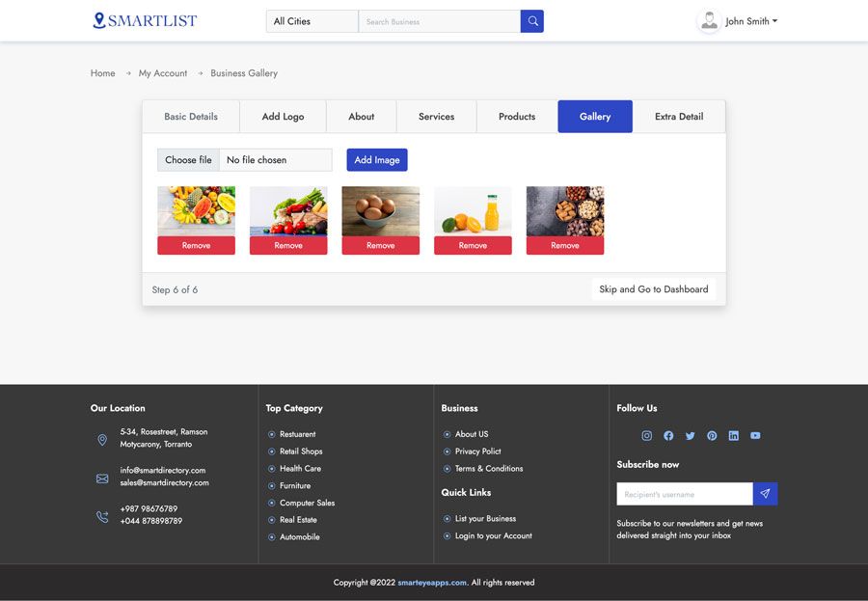Click the paper-plane subscribe send button
The height and width of the screenshot is (601, 868).
click(765, 494)
